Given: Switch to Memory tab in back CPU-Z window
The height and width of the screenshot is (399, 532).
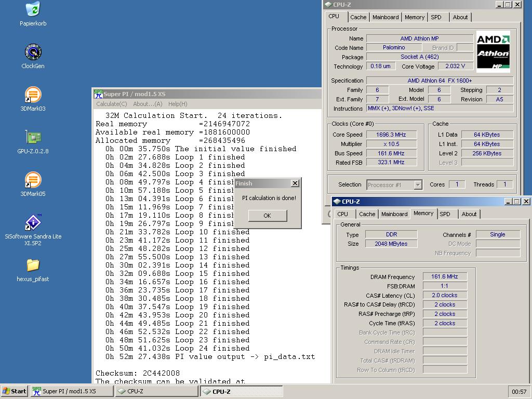Looking at the screenshot, I should pyautogui.click(x=414, y=17).
